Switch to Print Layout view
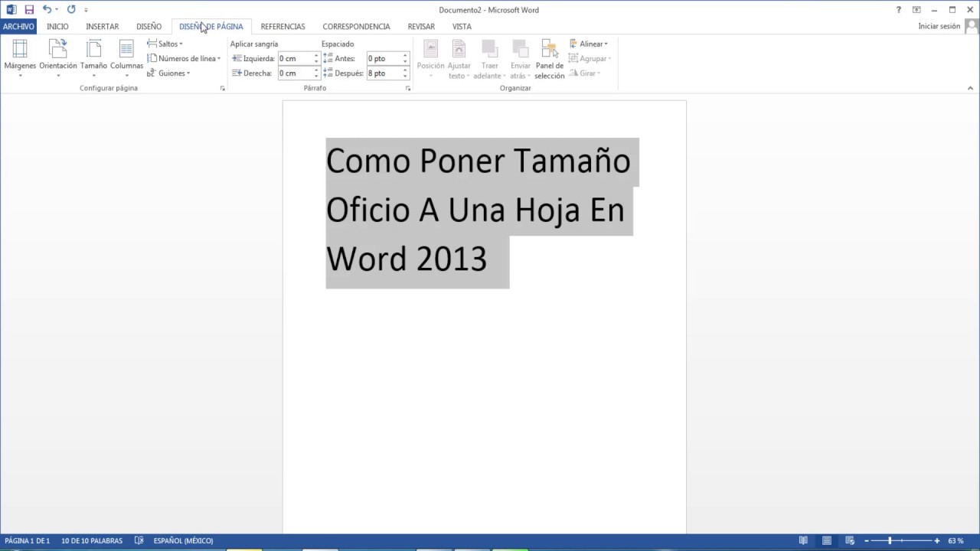980x551 pixels. pos(827,541)
